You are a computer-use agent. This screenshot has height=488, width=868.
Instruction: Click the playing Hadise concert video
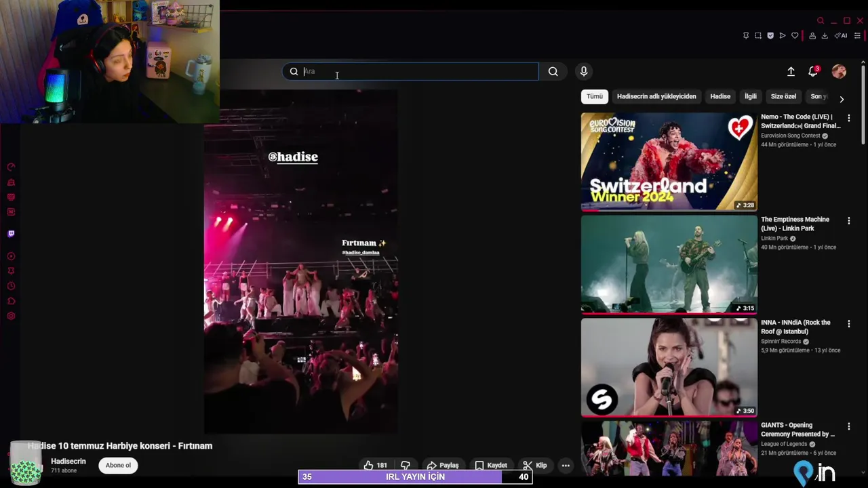pyautogui.click(x=301, y=262)
